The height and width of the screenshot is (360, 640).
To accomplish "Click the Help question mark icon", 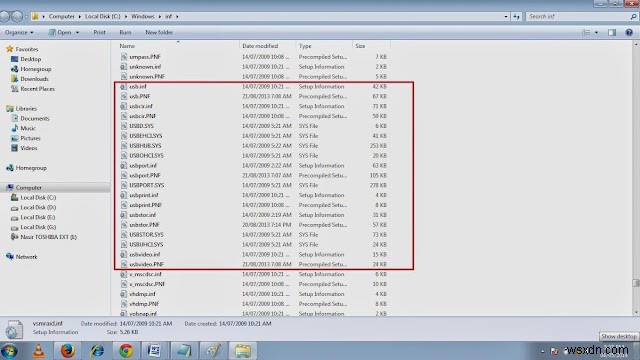I will tap(629, 32).
